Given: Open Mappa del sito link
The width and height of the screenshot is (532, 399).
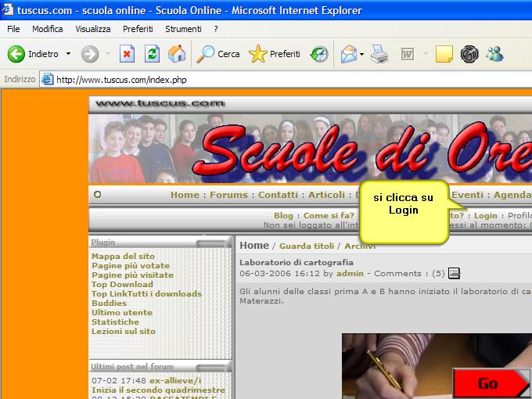Looking at the screenshot, I should click(x=123, y=256).
